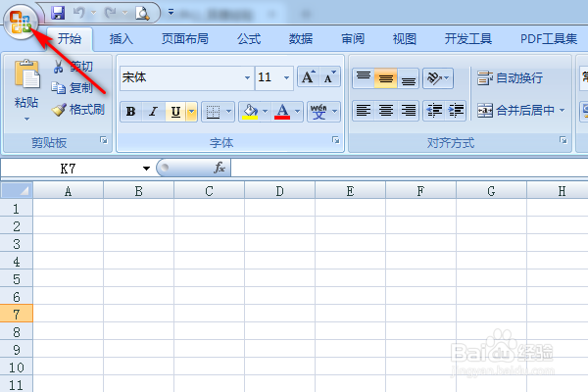Select column A header

click(68, 191)
